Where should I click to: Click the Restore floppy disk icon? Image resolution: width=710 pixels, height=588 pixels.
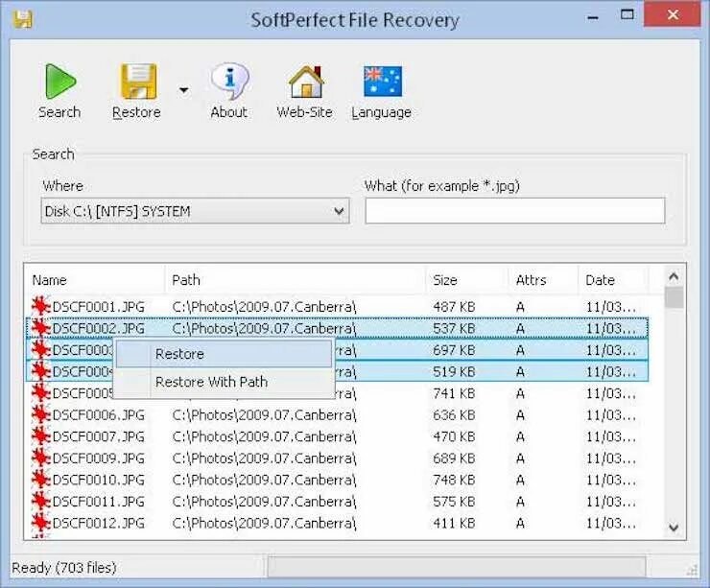138,82
